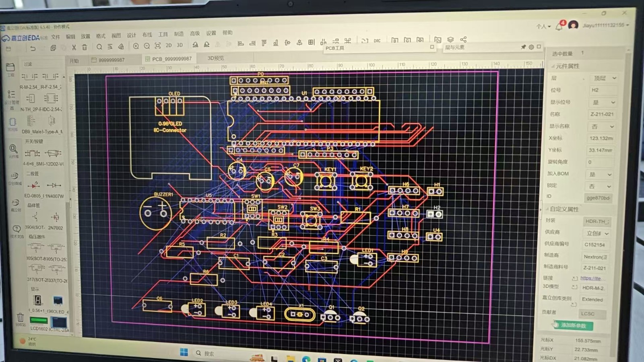Click the layers stack icon in toolbar

pyautogui.click(x=450, y=39)
